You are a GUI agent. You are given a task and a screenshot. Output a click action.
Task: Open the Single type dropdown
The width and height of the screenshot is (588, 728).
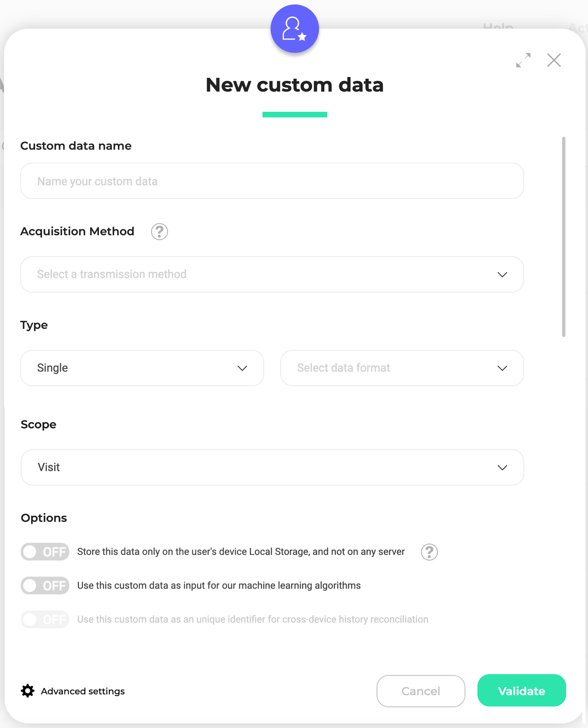click(142, 368)
